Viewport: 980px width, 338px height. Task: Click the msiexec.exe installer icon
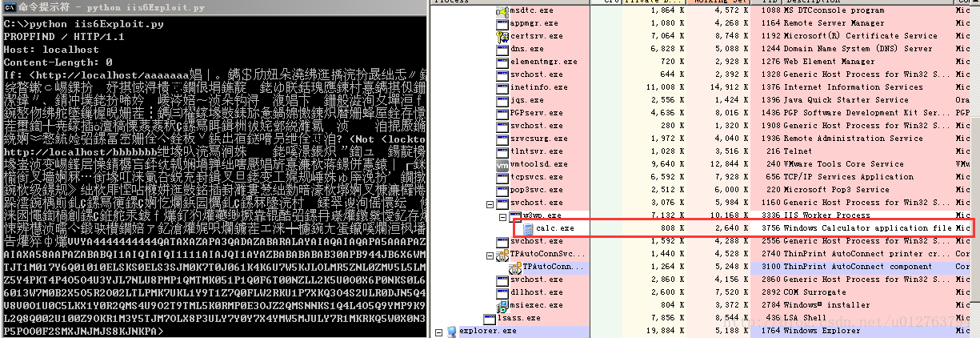coord(502,305)
